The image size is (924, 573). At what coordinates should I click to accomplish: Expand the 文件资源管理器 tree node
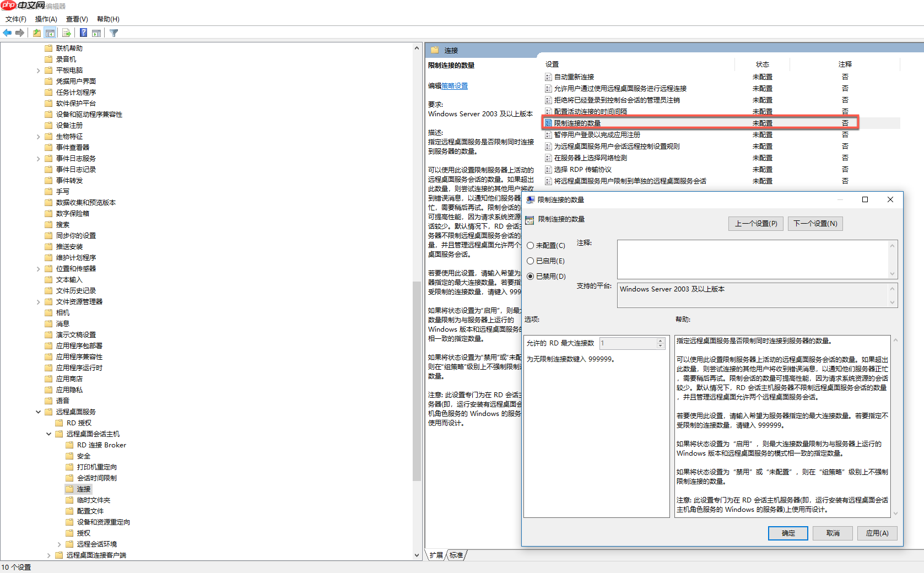(x=38, y=302)
